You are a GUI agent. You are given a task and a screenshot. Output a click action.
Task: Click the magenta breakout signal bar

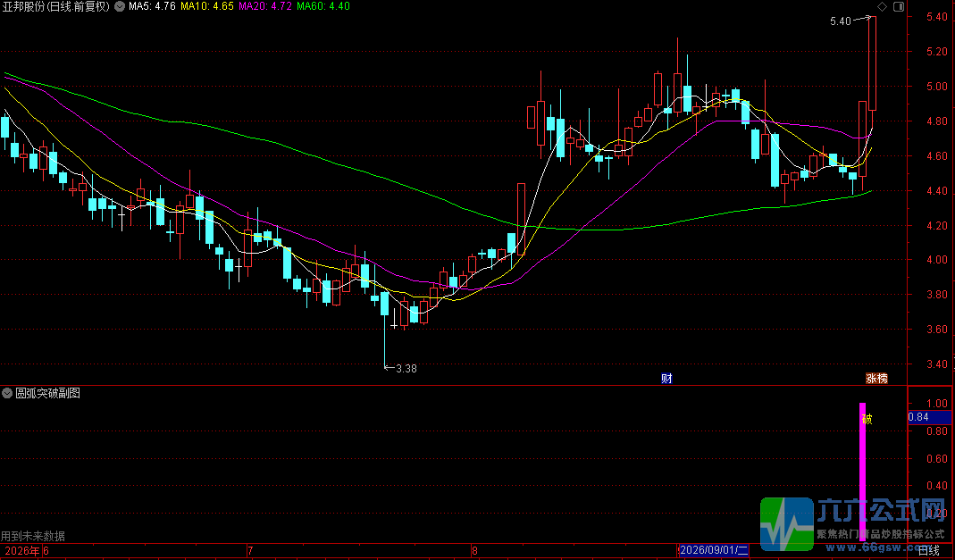point(862,472)
